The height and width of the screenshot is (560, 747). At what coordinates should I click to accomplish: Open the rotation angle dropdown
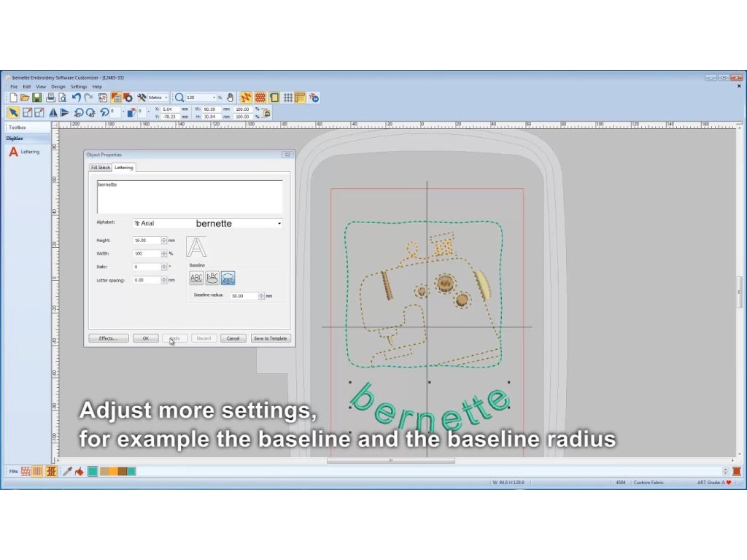pos(123,112)
